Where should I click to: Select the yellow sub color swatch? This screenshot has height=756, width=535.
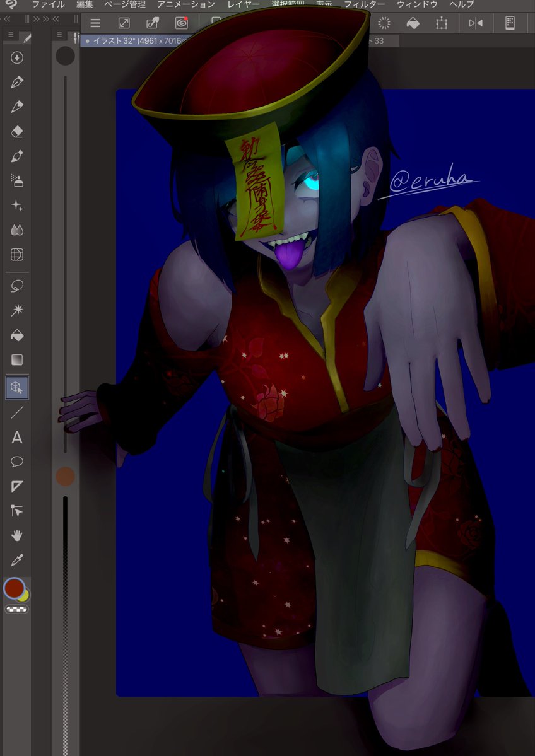point(23,595)
